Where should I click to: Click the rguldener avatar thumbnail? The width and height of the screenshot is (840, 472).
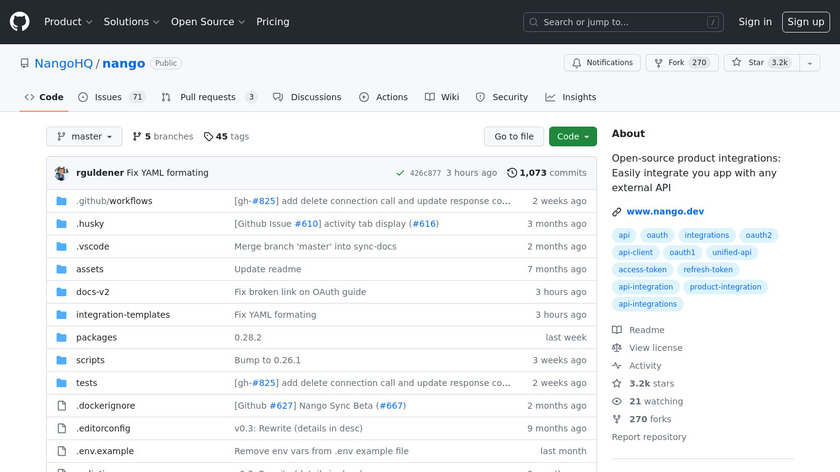click(62, 173)
